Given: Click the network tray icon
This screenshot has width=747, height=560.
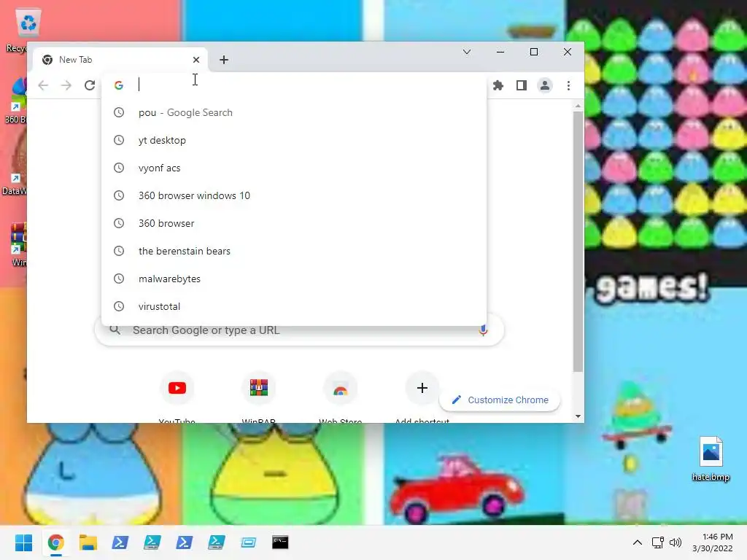Looking at the screenshot, I should point(658,542).
